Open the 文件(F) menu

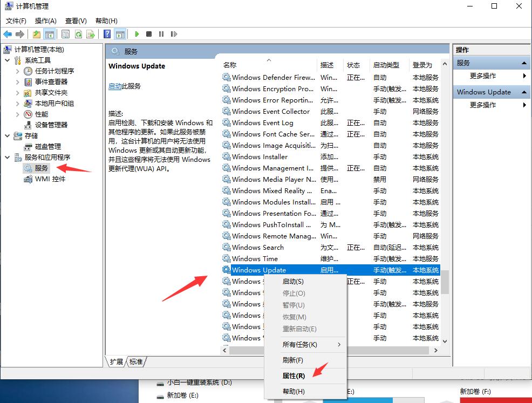coord(16,21)
